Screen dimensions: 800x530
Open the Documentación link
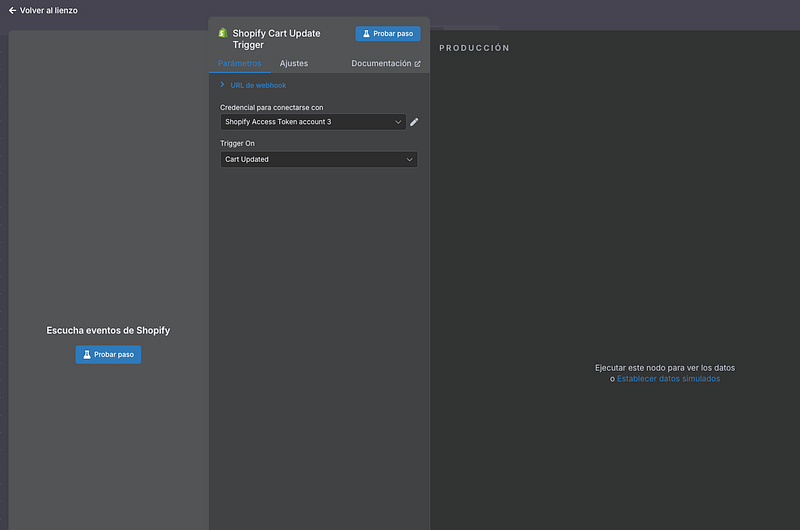380,63
